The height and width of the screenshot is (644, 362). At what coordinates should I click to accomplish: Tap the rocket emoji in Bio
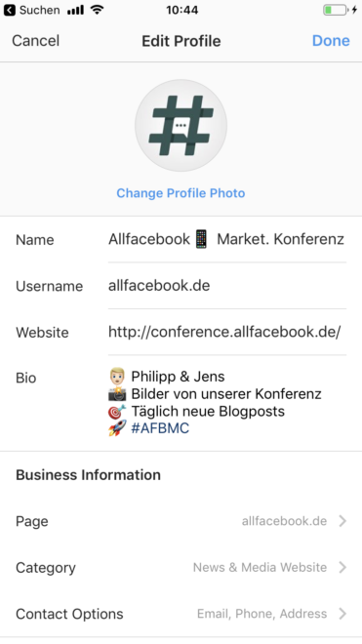[117, 428]
